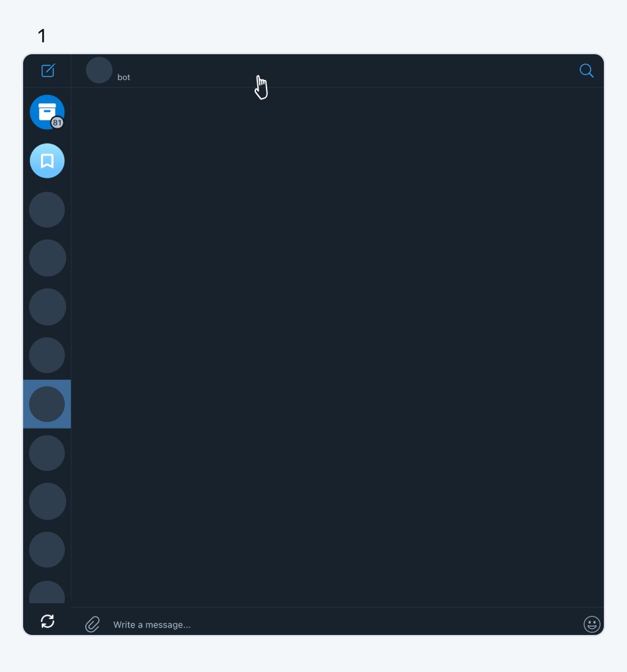The height and width of the screenshot is (672, 627).
Task: Open first chat avatar below Saved Messages
Action: click(47, 210)
